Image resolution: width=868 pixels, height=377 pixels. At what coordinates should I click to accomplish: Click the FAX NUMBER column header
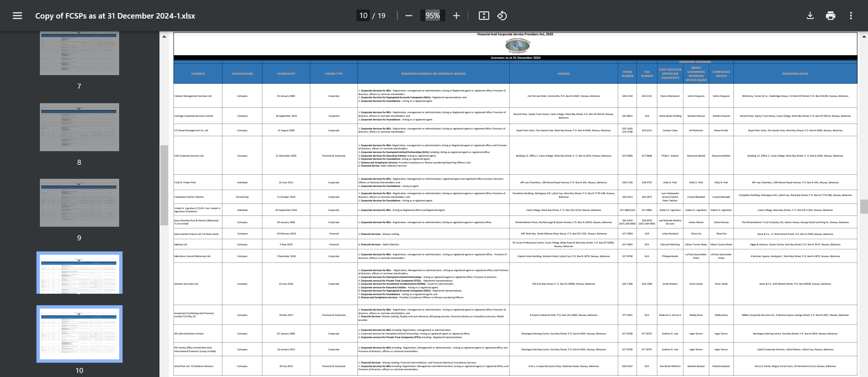coord(647,74)
